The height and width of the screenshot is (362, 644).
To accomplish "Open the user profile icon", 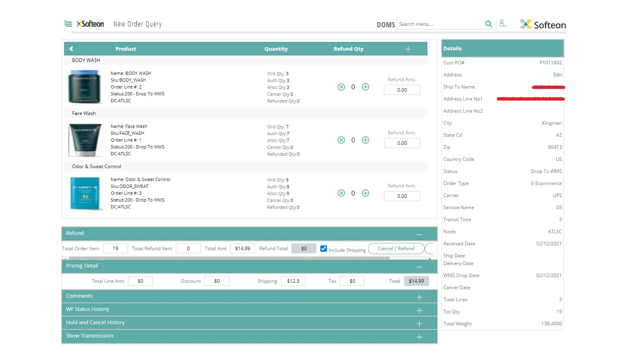I will 502,24.
